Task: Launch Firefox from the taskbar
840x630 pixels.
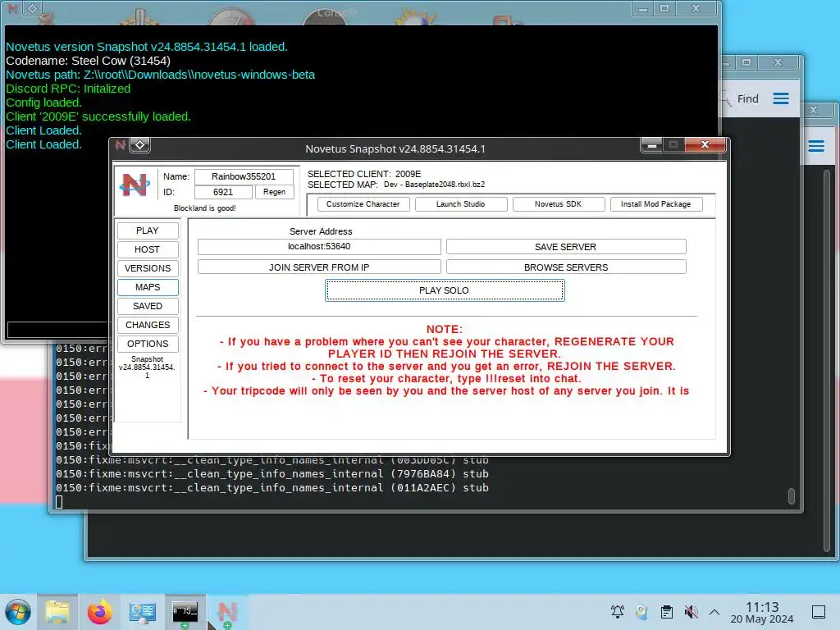Action: 99,612
